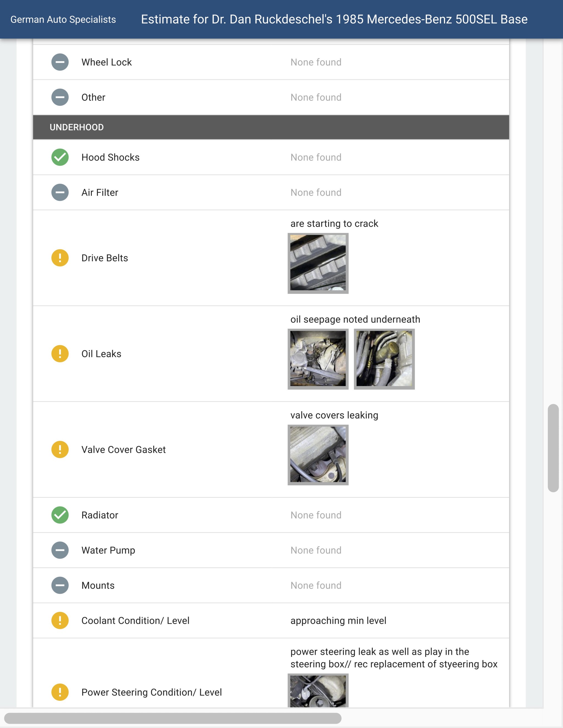Screen dimensions: 563x728
Task: Click the vertical scrollbar thumb
Action: [553, 448]
